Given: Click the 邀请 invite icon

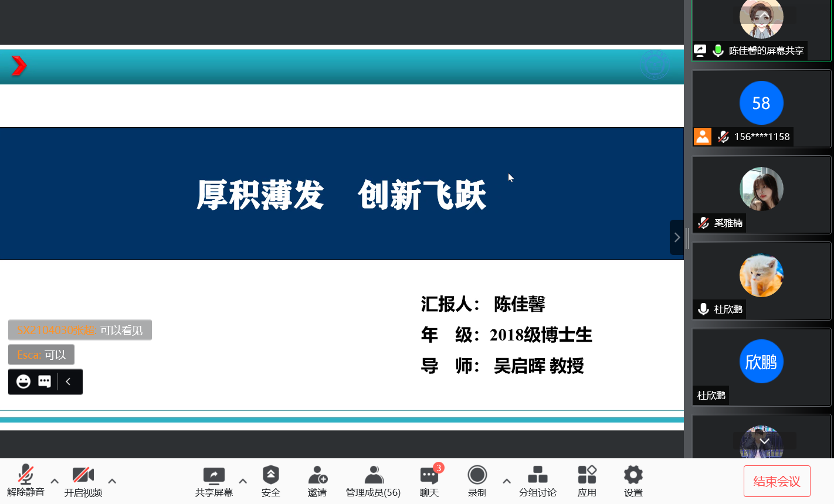Looking at the screenshot, I should pos(317,475).
